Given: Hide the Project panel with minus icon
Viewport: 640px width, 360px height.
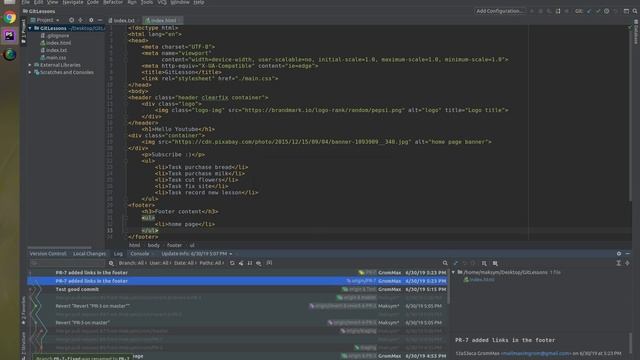Looking at the screenshot, I should [x=100, y=20].
